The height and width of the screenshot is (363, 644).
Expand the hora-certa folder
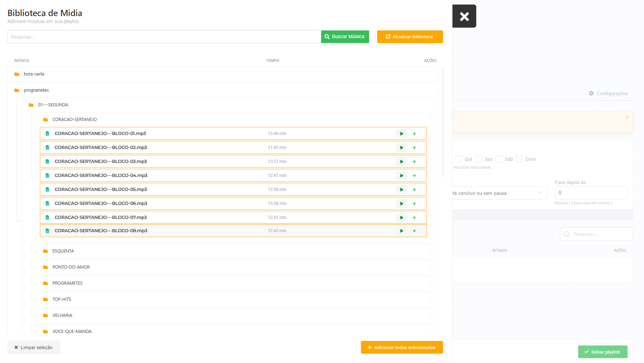[x=34, y=74]
